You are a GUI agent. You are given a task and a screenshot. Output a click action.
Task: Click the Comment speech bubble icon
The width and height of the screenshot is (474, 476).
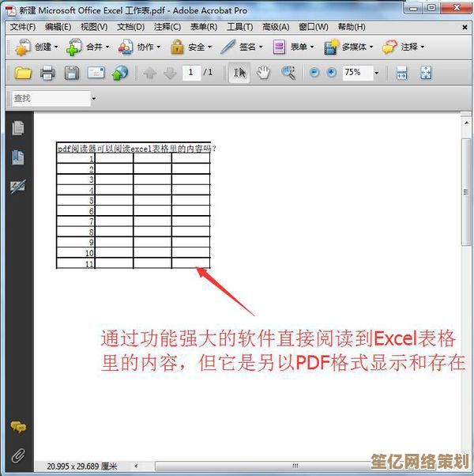389,47
